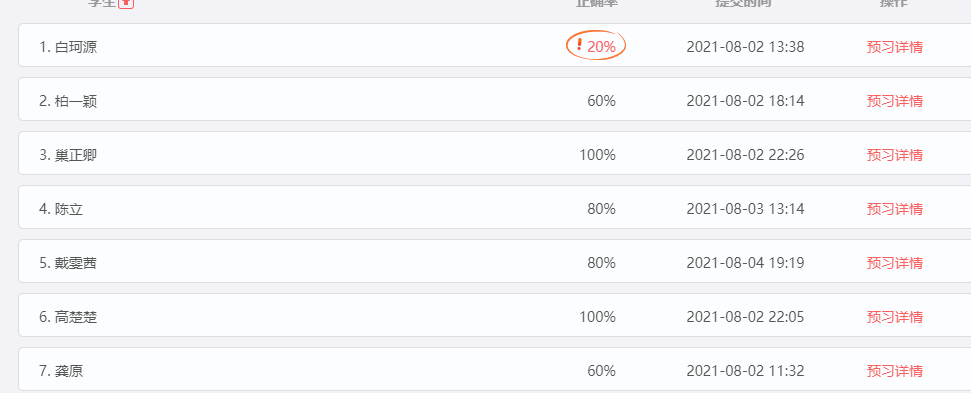Screen dimensions: 971x393
Task: Click 100% accuracy of 巢正卿
Action: (x=598, y=155)
